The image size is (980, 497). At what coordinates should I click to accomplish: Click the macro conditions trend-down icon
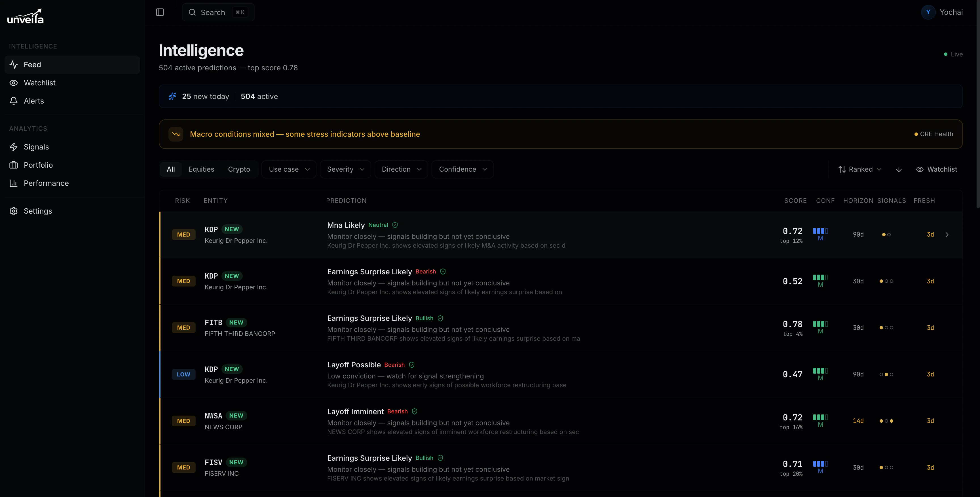tap(176, 134)
